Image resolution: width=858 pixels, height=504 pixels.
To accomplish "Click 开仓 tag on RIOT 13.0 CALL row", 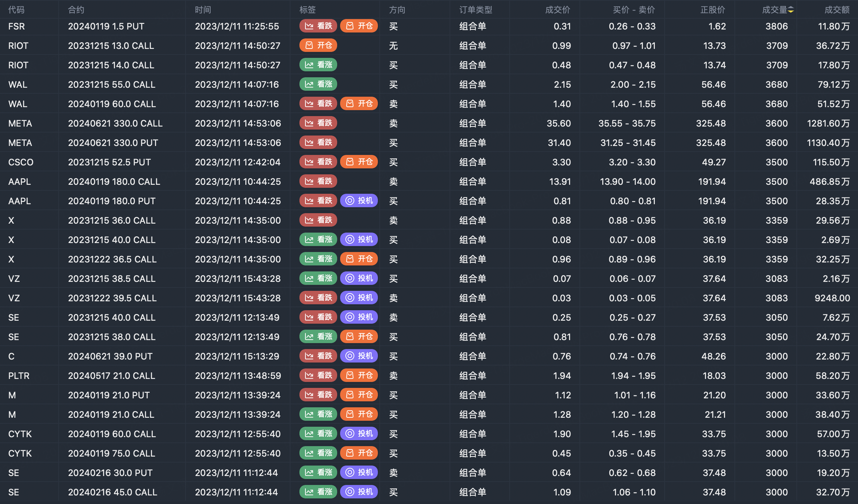I will tap(318, 46).
